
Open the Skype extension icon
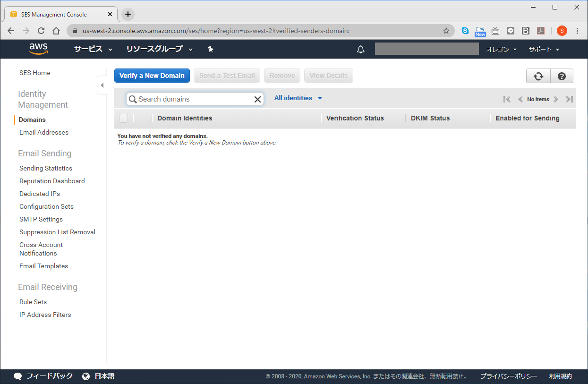(x=465, y=31)
